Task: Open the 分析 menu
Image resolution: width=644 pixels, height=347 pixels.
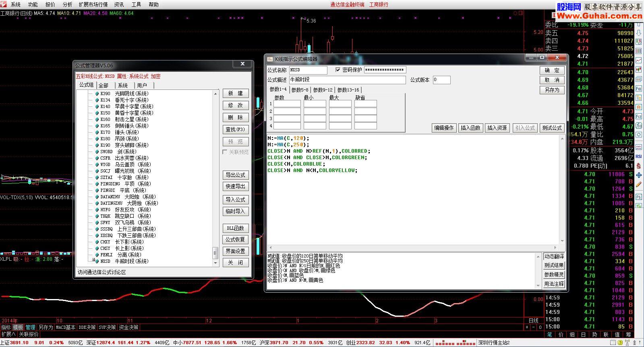Action: click(67, 4)
